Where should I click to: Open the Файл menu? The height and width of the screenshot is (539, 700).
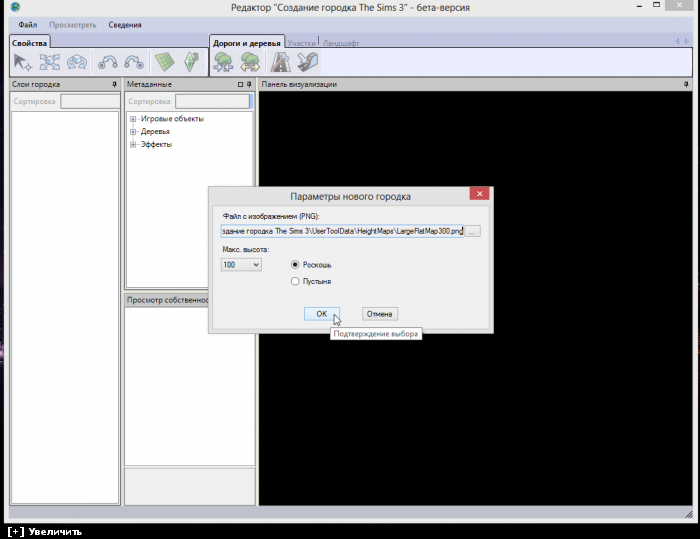28,24
